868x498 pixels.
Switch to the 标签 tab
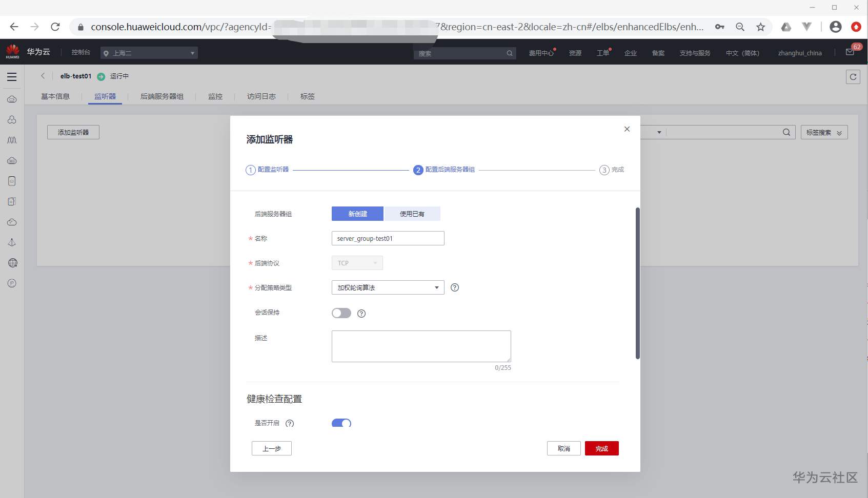click(308, 96)
